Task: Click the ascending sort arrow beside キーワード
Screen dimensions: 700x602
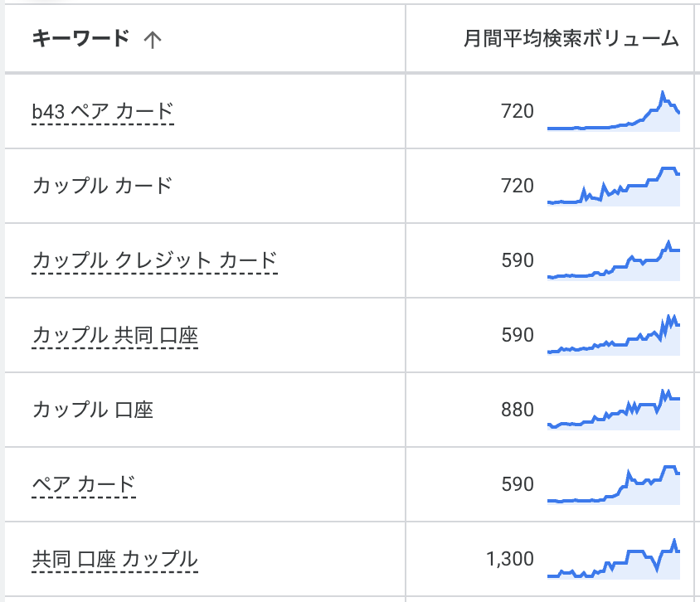Action: [152, 40]
